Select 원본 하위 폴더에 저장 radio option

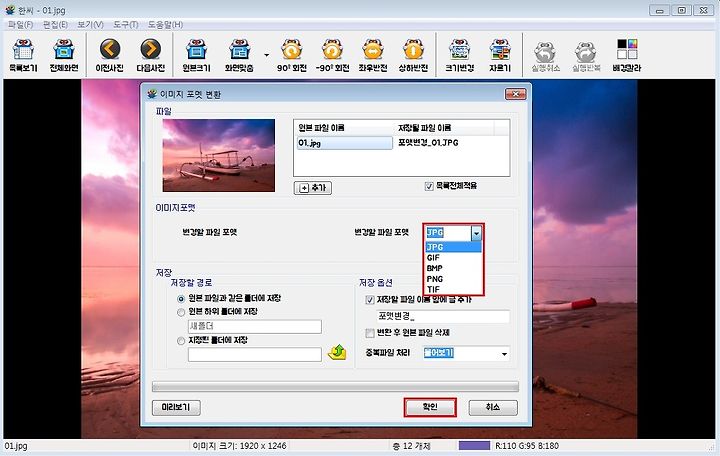tap(181, 312)
